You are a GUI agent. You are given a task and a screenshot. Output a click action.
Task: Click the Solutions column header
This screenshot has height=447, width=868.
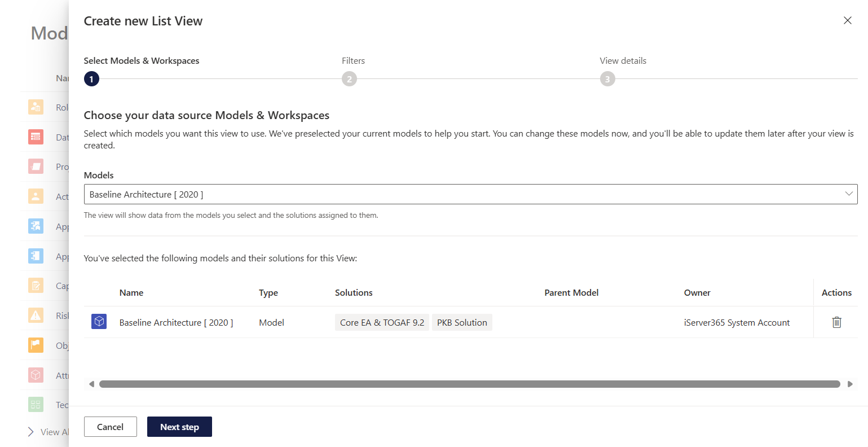pyautogui.click(x=354, y=292)
